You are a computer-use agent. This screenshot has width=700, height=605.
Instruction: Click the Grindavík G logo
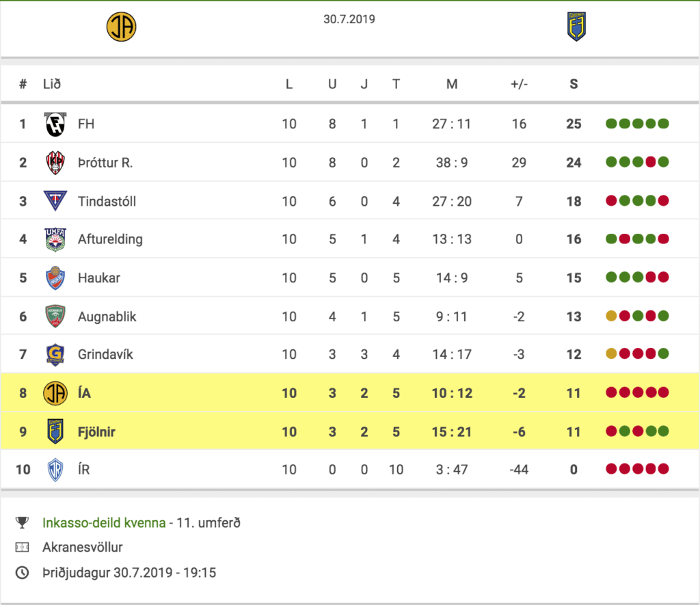click(x=55, y=355)
